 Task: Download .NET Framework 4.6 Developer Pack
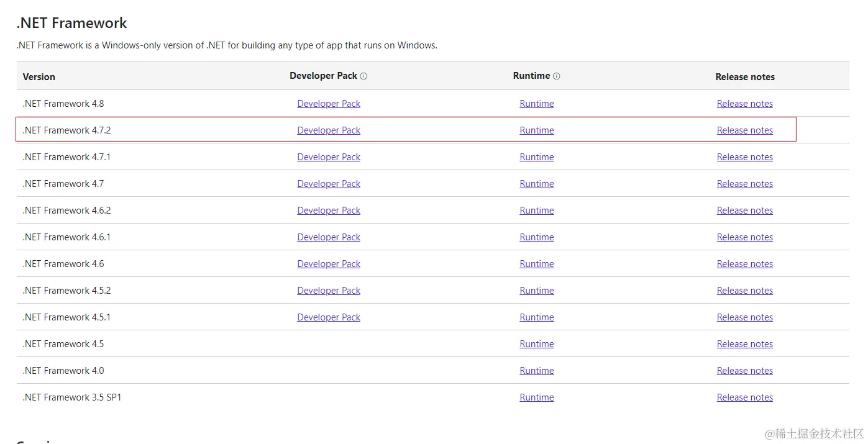click(x=329, y=264)
